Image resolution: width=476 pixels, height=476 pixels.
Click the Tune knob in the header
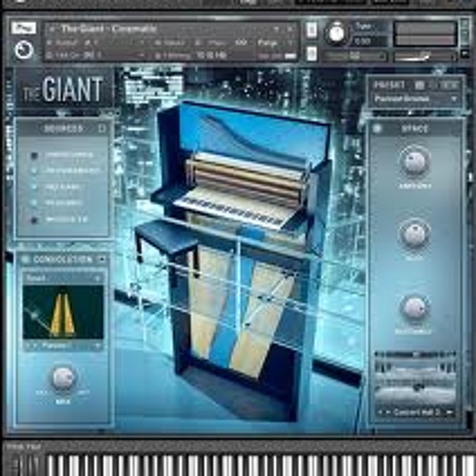[337, 33]
